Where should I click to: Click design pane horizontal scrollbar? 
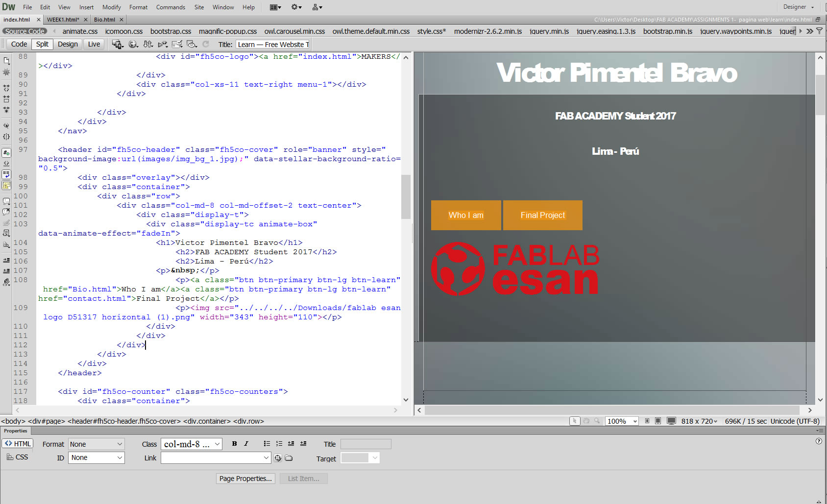(612, 410)
